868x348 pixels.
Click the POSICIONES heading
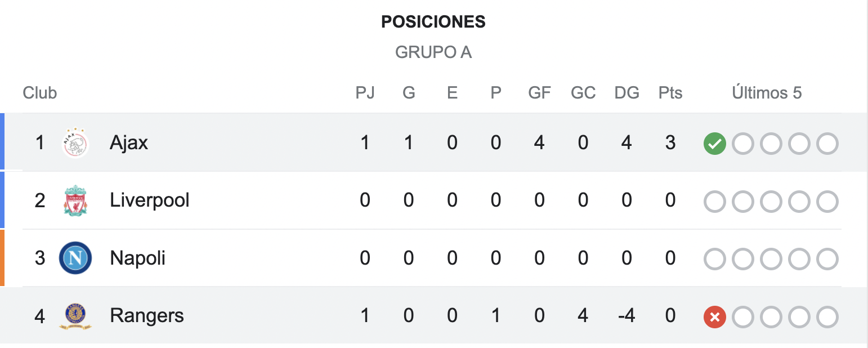tap(433, 22)
